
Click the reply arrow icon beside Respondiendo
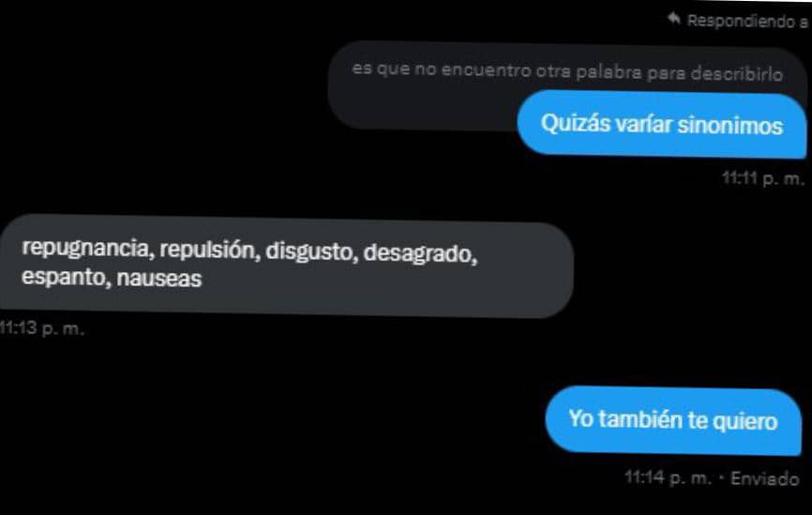coord(674,19)
